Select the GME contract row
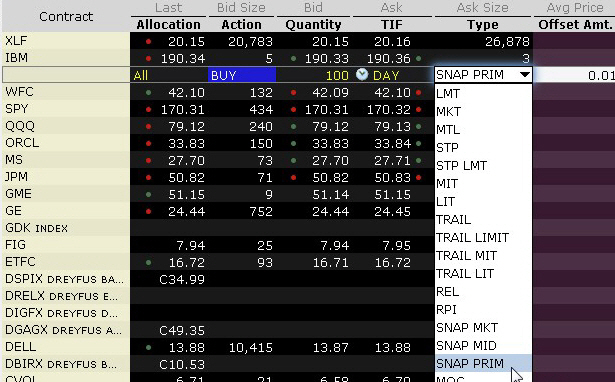The image size is (615, 382). (x=66, y=194)
